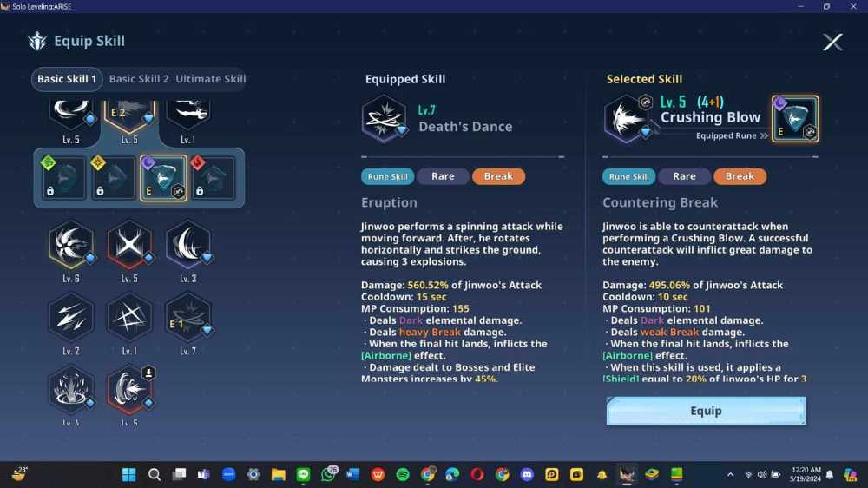Screen dimensions: 868x488
Task: Open the Windows Start menu
Action: [129, 475]
